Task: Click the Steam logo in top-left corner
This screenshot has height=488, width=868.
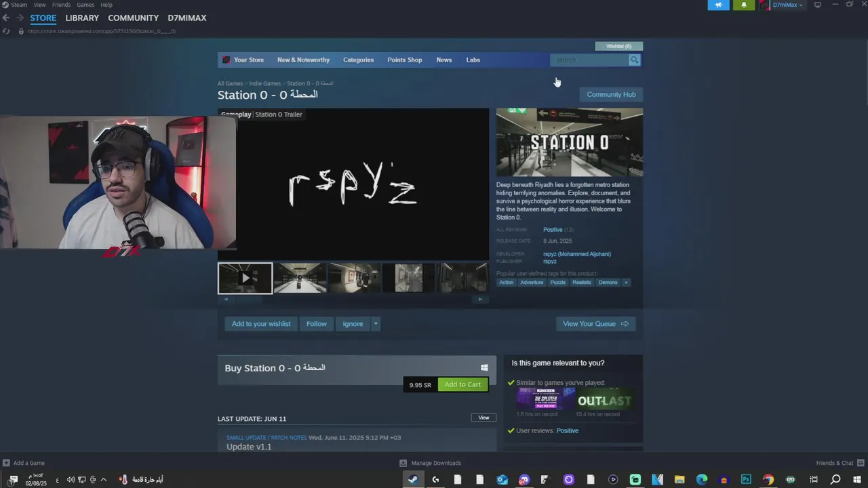Action: coord(5,5)
